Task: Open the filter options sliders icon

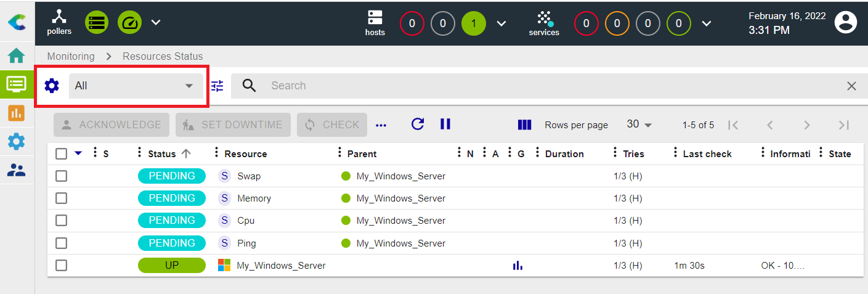Action: tap(217, 86)
